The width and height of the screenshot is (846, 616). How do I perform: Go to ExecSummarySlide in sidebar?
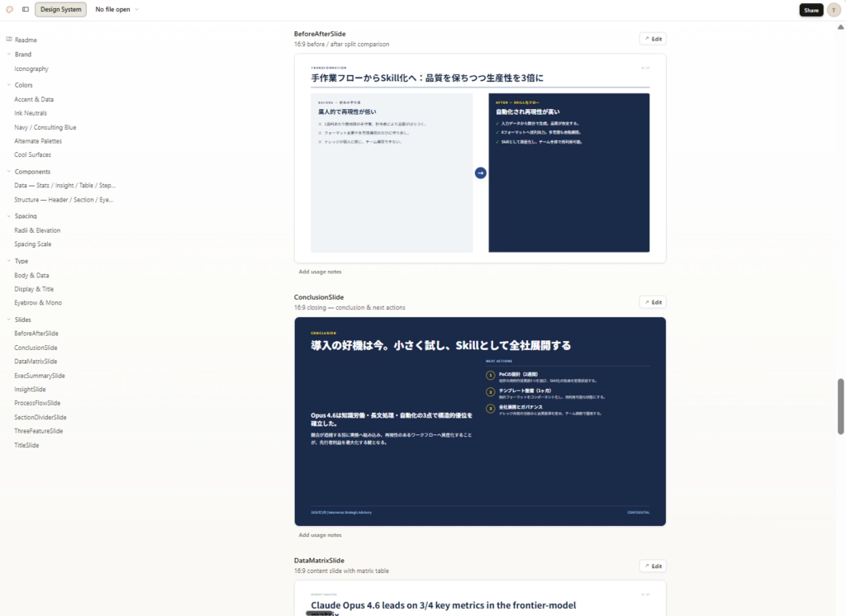(40, 376)
